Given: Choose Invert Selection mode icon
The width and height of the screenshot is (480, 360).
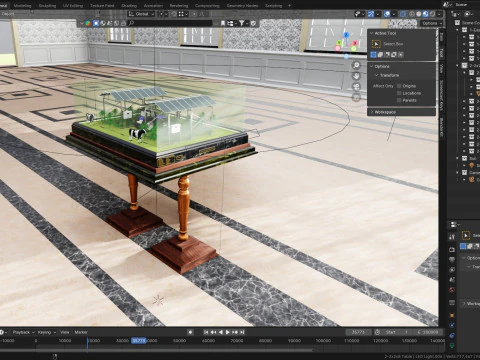Looking at the screenshot, I should [394, 55].
